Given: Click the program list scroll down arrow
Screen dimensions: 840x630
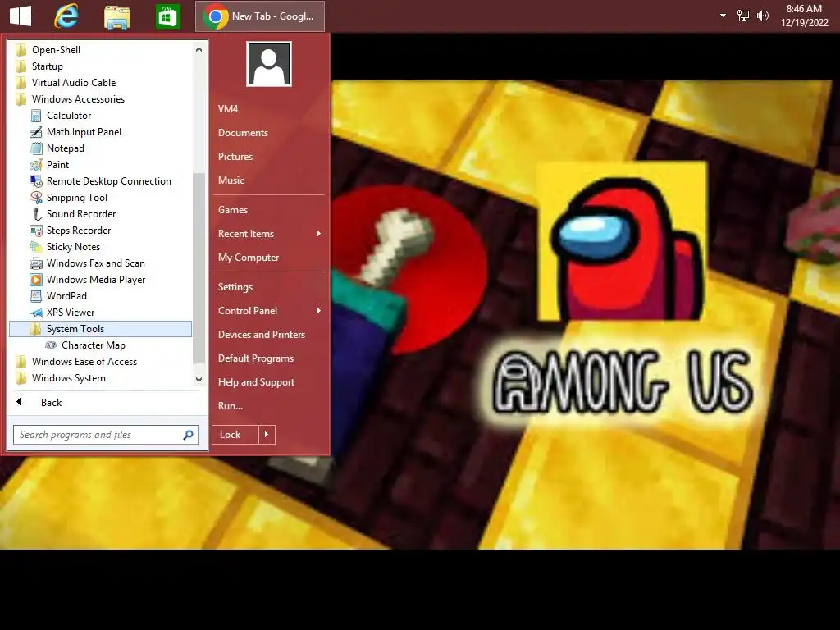Looking at the screenshot, I should (199, 379).
